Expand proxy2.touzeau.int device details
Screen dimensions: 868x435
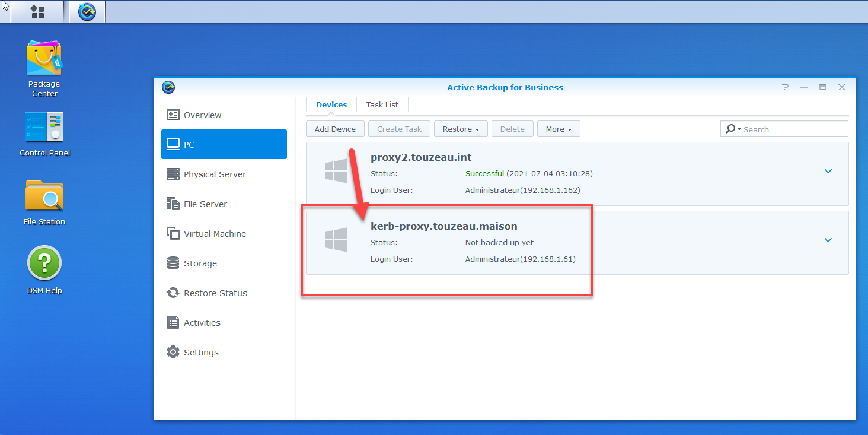pyautogui.click(x=828, y=172)
